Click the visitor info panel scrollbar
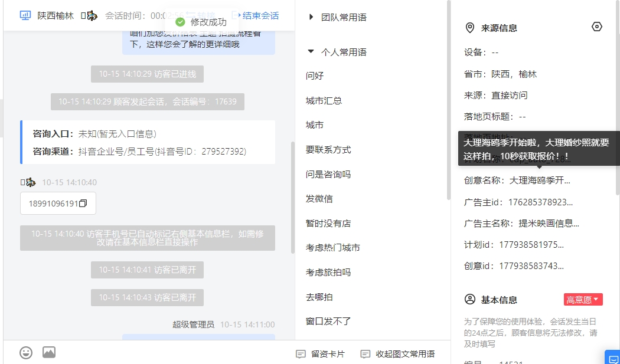The height and width of the screenshot is (364, 620). [618, 97]
